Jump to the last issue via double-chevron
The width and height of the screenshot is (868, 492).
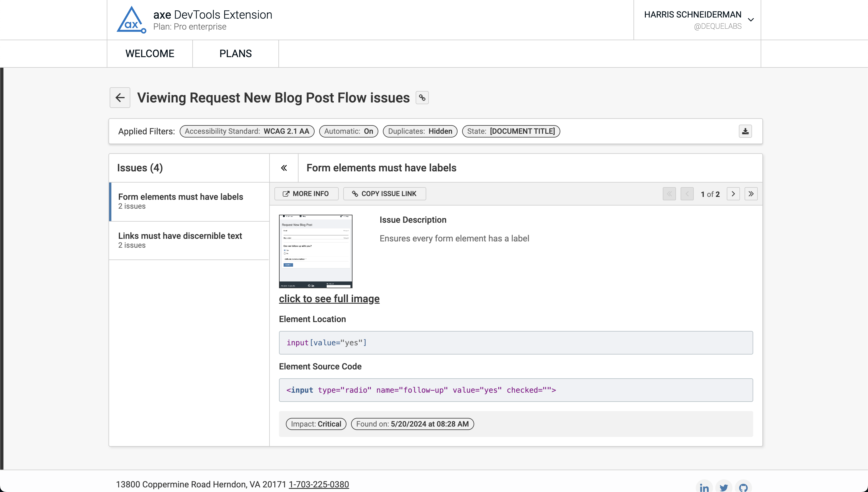tap(751, 194)
